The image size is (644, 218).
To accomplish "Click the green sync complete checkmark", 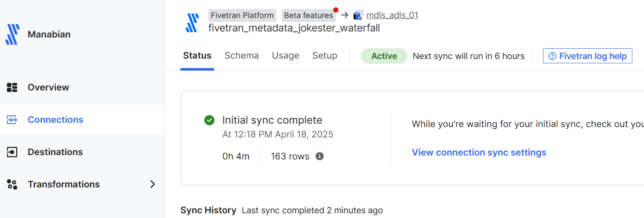I will point(209,120).
